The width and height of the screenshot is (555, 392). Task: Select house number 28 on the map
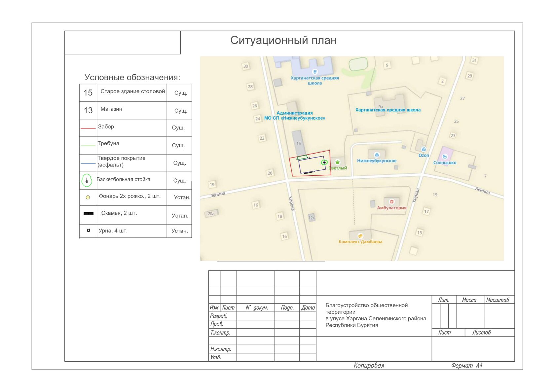(250, 87)
